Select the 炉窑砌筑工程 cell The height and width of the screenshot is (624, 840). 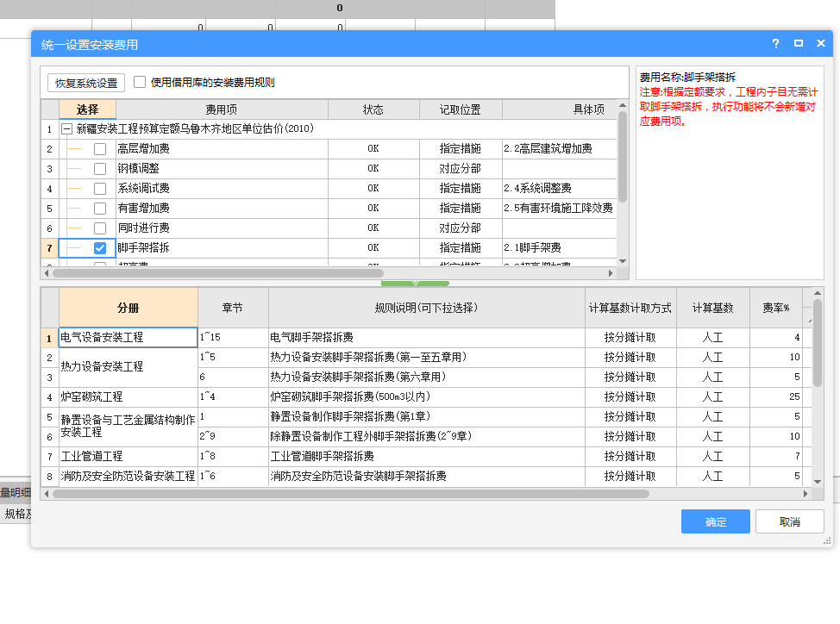click(129, 397)
